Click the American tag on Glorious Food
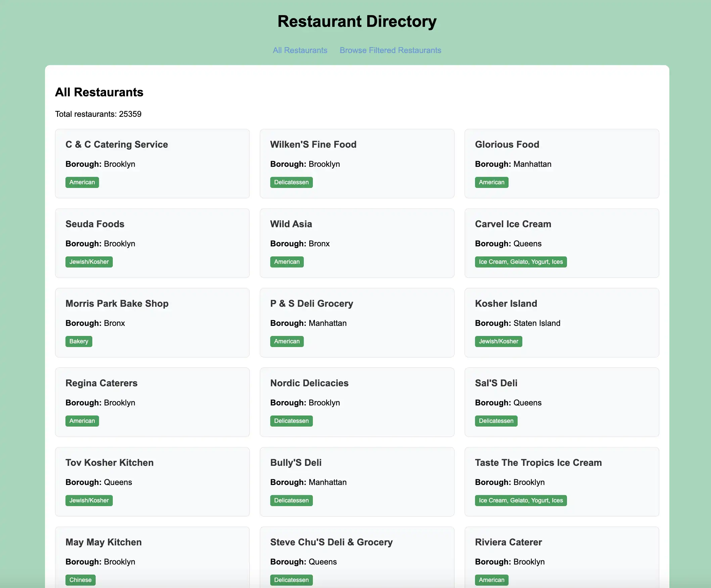Screen dimensions: 711x588 pos(491,182)
